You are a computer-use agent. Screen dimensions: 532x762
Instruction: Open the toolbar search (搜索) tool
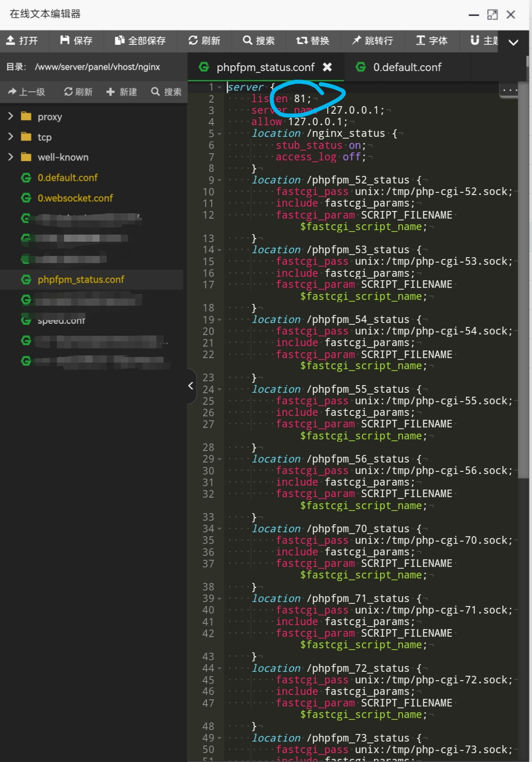pyautogui.click(x=259, y=41)
